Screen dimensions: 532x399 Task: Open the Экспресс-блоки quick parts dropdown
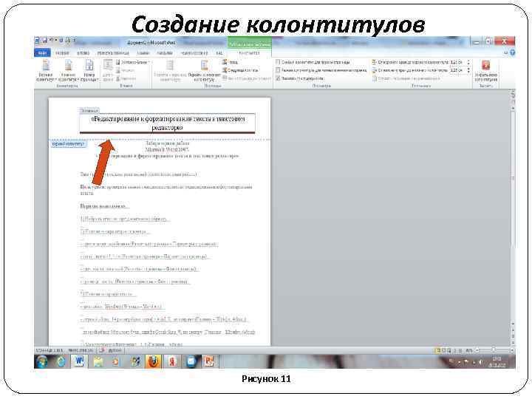(133, 62)
